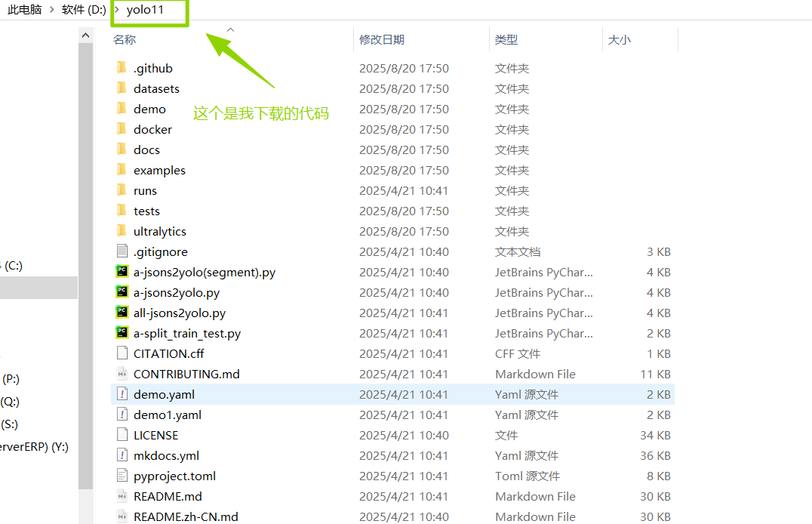Sort files by 类型 column header
Viewport: 812px width, 524px height.
pos(506,39)
